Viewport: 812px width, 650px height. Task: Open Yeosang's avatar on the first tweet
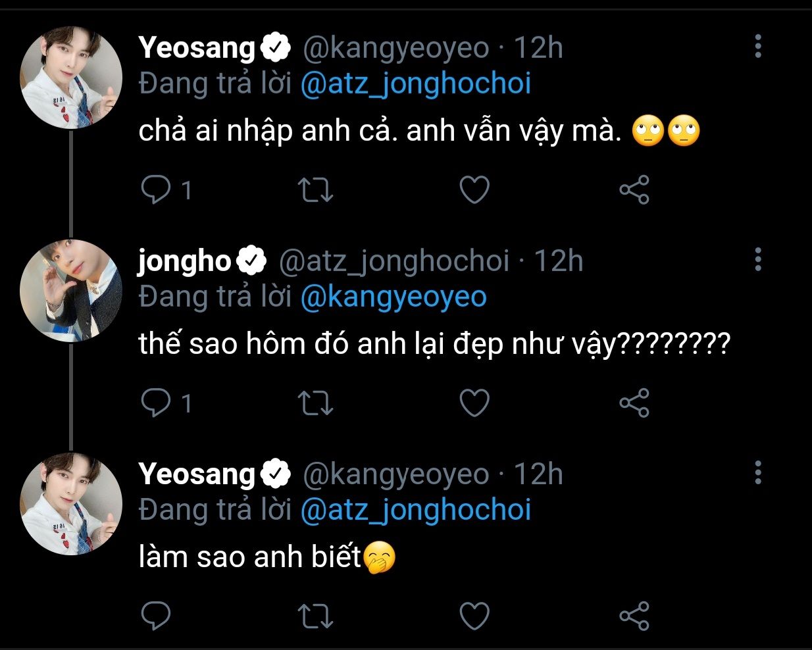tap(71, 78)
